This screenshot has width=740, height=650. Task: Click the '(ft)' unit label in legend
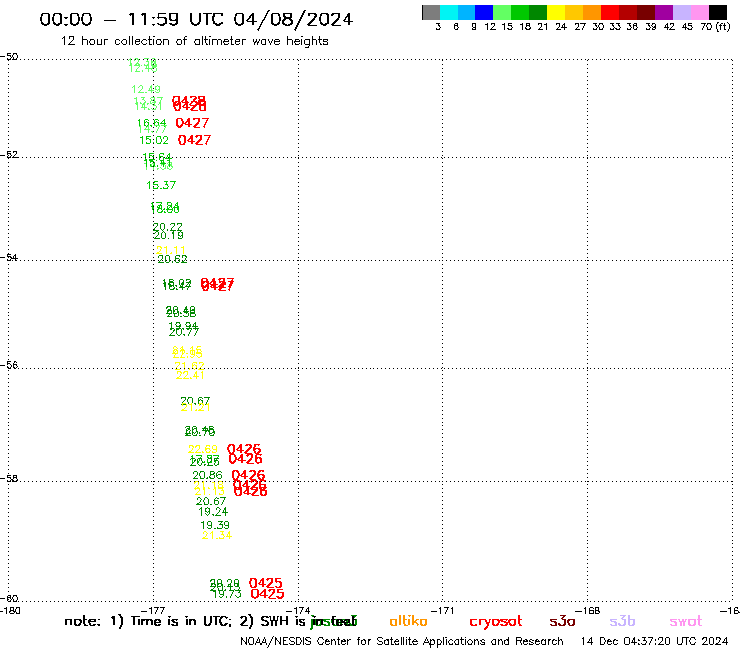coord(723,26)
